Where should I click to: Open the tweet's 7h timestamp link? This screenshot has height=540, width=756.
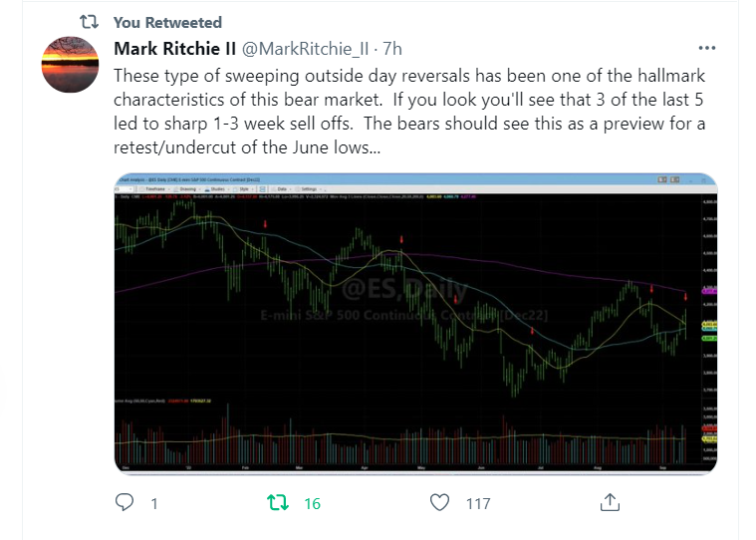click(392, 48)
